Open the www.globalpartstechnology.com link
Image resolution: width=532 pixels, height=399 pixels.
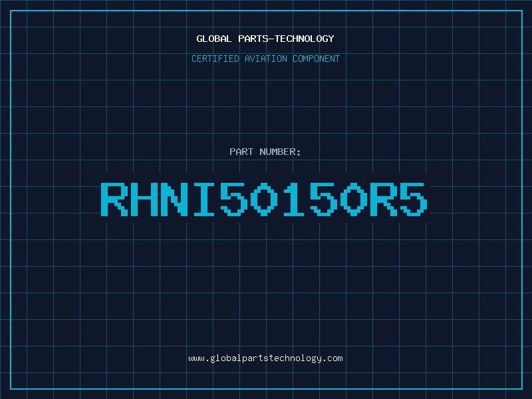(x=265, y=358)
